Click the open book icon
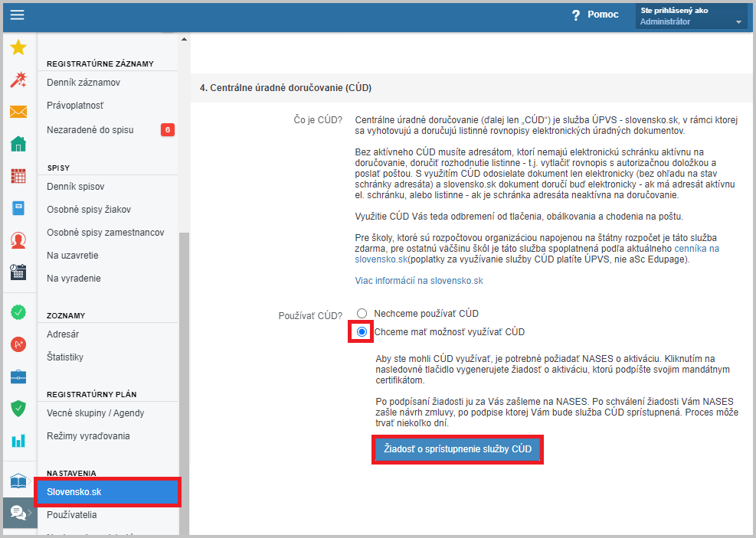 18,481
